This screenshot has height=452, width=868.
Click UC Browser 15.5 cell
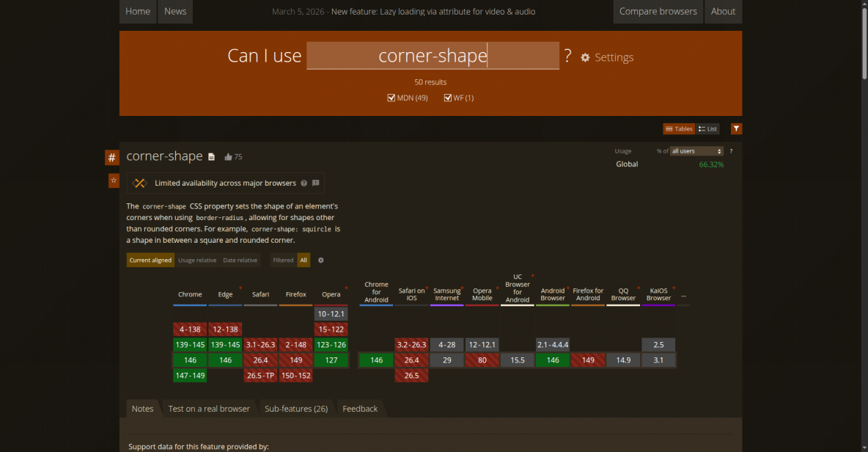[x=518, y=360]
